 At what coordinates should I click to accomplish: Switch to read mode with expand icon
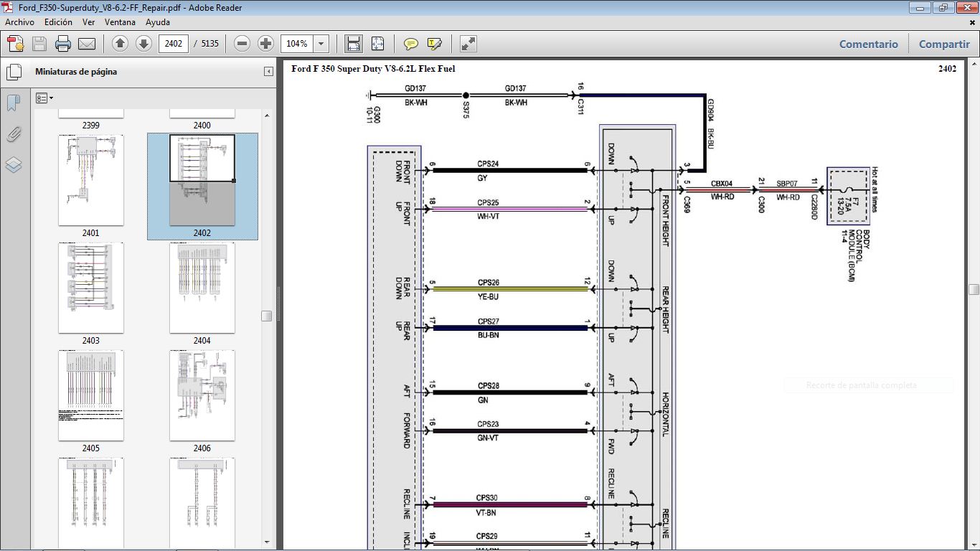pos(468,44)
